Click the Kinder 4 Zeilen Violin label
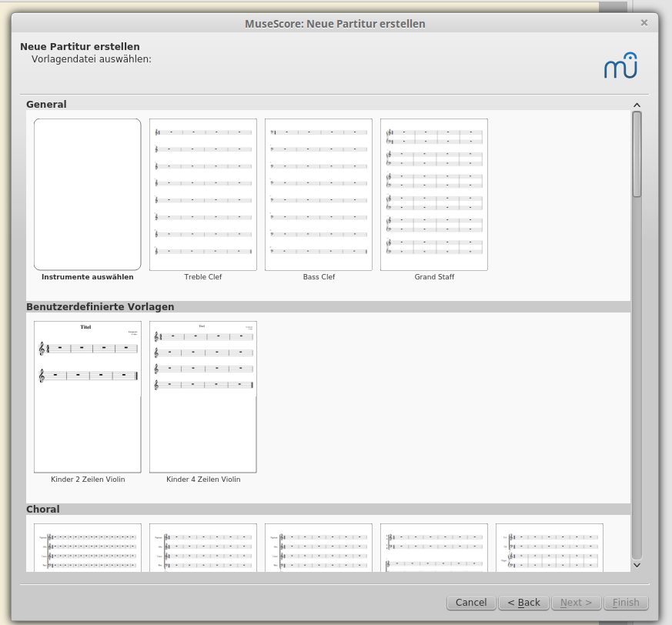The height and width of the screenshot is (625, 672). [x=203, y=480]
